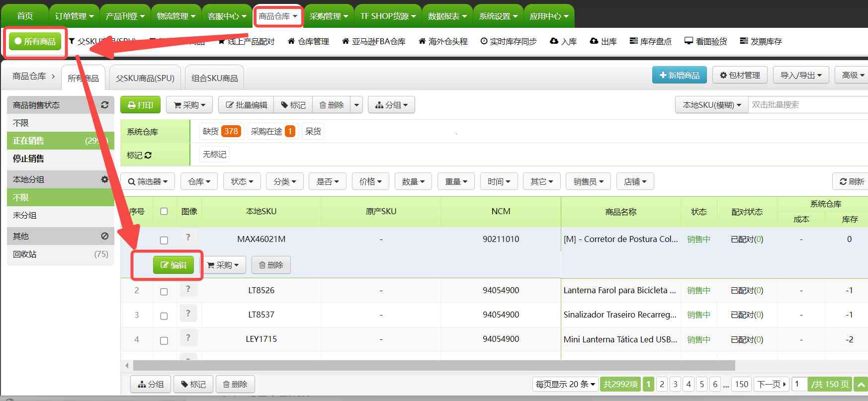The height and width of the screenshot is (401, 868).
Task: Click the 包材管理 gear button
Action: tap(740, 75)
